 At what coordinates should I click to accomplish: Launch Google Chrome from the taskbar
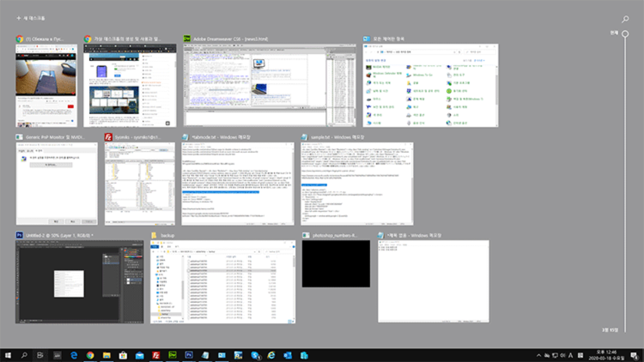(90, 354)
